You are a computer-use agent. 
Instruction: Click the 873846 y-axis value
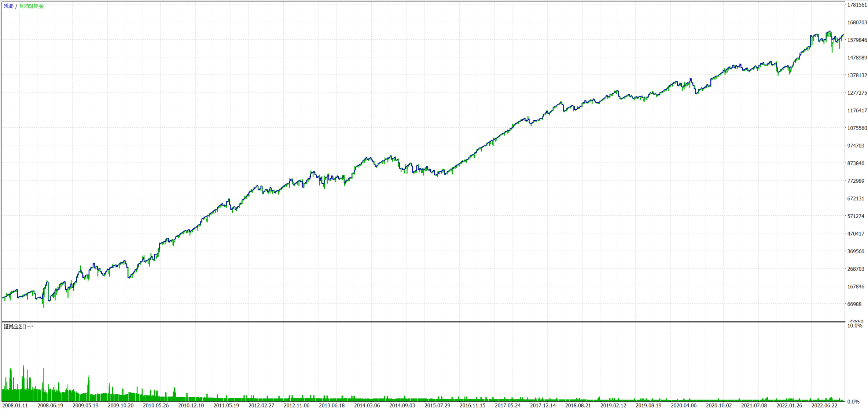pyautogui.click(x=856, y=163)
